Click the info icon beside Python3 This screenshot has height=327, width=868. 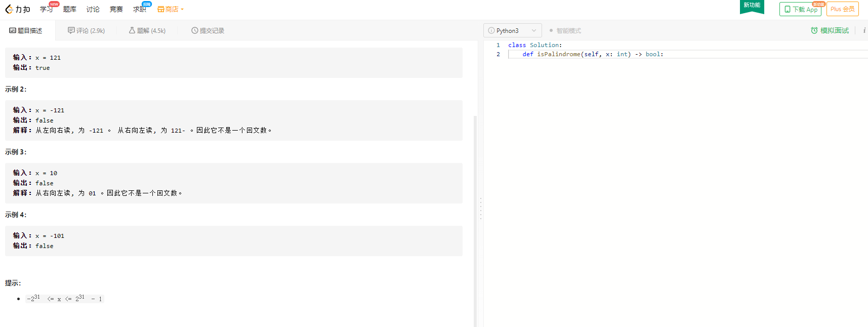tap(491, 31)
